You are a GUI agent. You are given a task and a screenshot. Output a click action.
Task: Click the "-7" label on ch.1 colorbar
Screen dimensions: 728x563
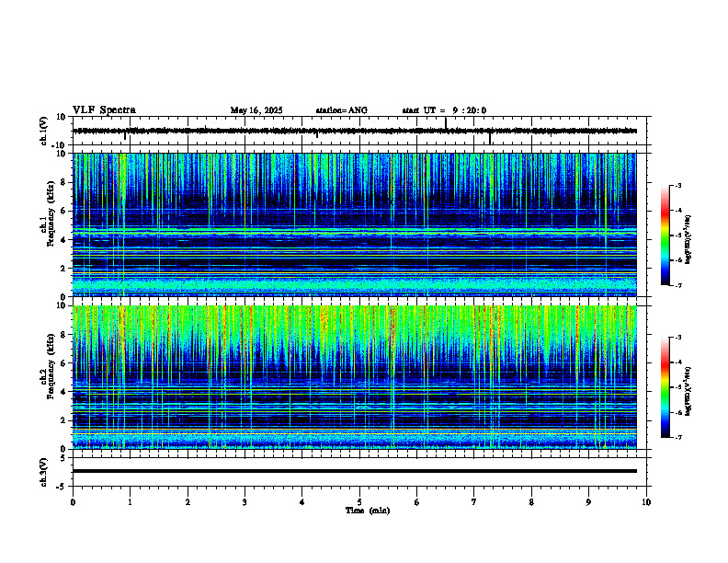tap(677, 285)
